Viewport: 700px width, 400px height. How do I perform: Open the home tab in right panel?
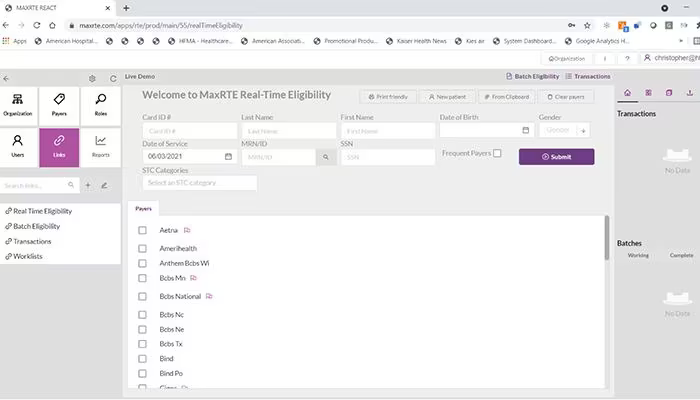[627, 93]
